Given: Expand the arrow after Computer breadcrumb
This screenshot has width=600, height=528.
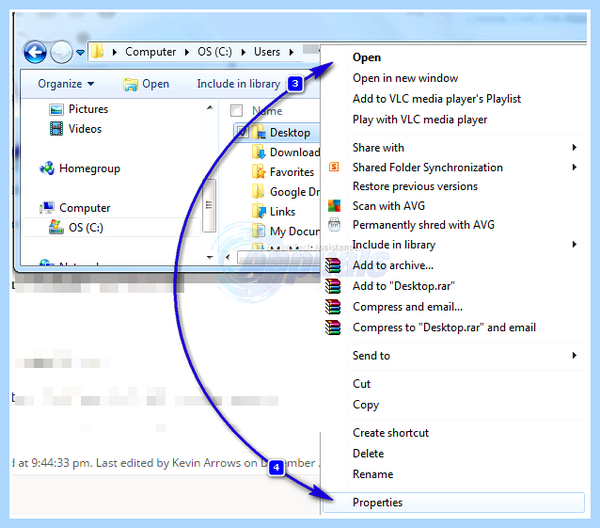Looking at the screenshot, I should [187, 52].
